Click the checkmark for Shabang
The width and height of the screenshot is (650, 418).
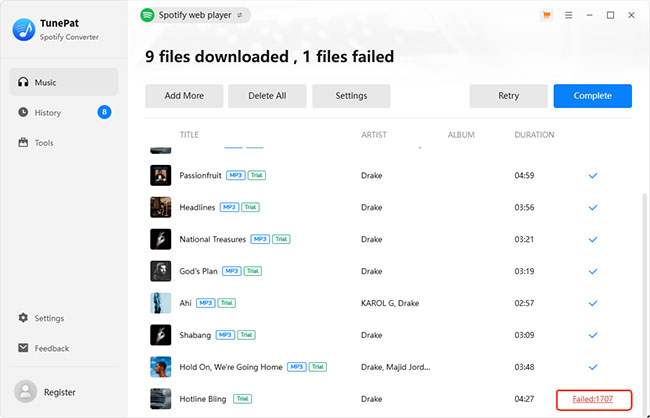pyautogui.click(x=593, y=335)
